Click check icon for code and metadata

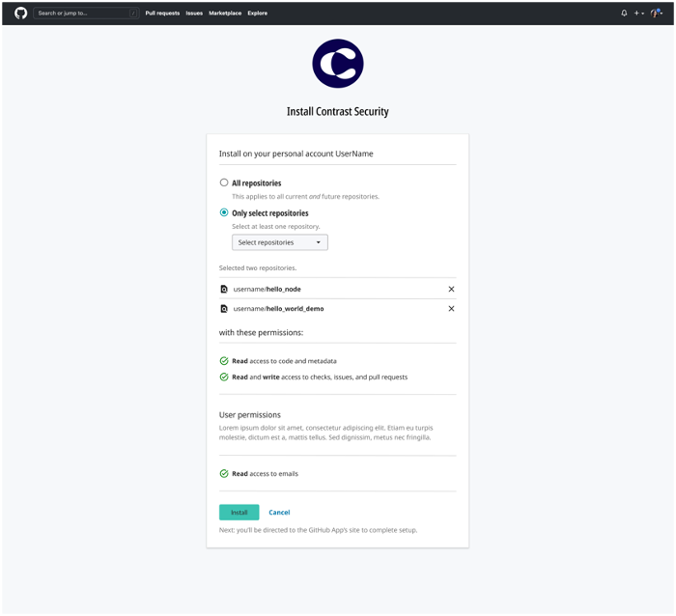pyautogui.click(x=224, y=361)
